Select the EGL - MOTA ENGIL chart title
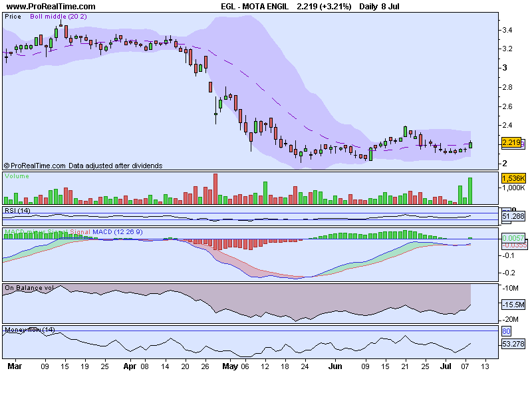 tap(255, 7)
